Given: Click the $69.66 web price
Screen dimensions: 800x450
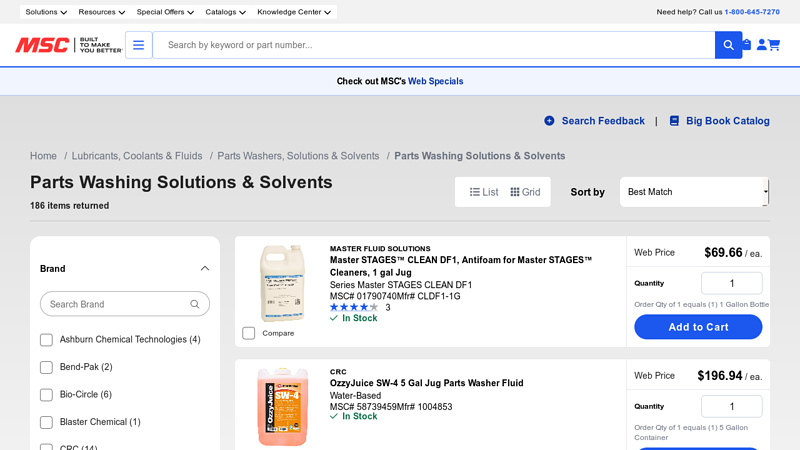Looking at the screenshot, I should [723, 253].
